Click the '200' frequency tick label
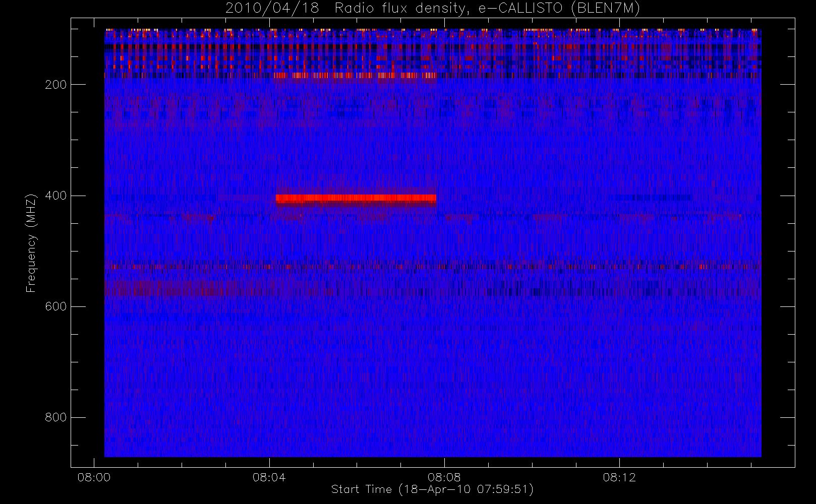 tap(55, 85)
